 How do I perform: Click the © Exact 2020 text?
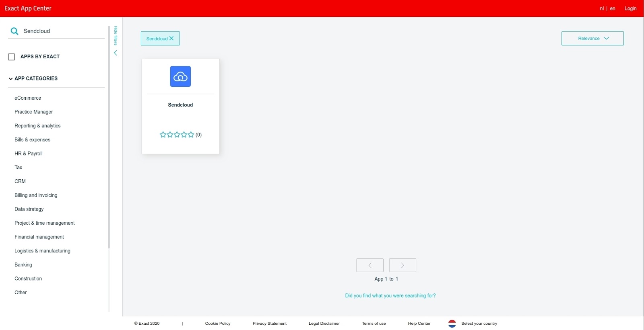147,324
